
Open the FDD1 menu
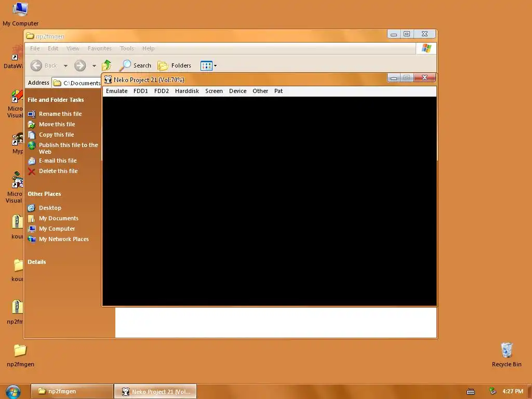coord(140,91)
